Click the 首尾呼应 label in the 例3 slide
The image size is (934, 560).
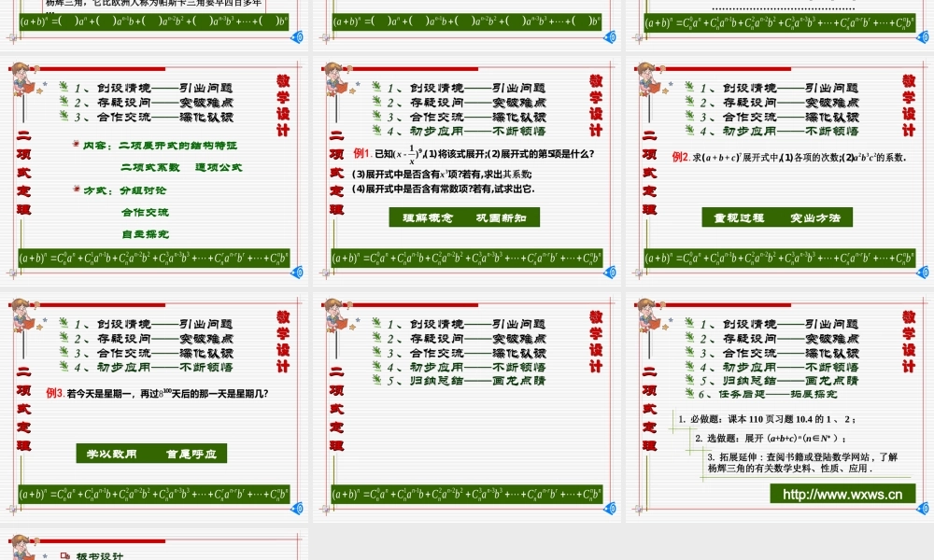coord(191,455)
